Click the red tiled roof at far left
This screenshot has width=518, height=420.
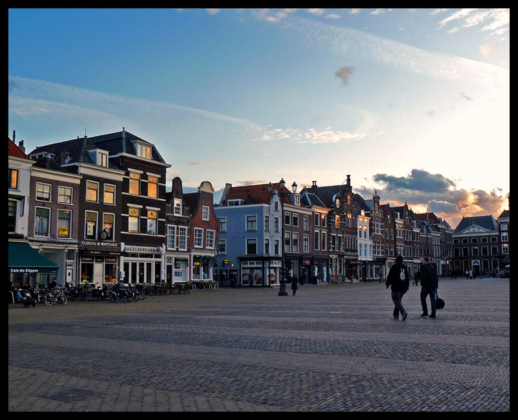coord(16,150)
